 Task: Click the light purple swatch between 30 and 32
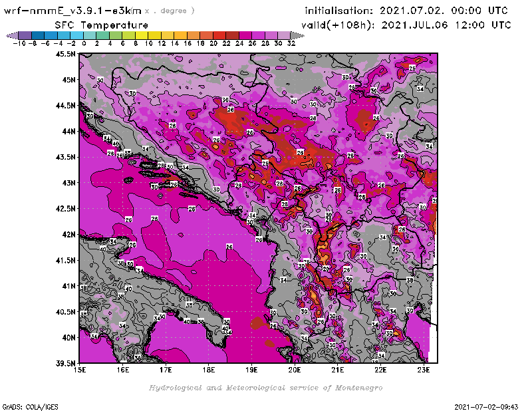(284, 35)
